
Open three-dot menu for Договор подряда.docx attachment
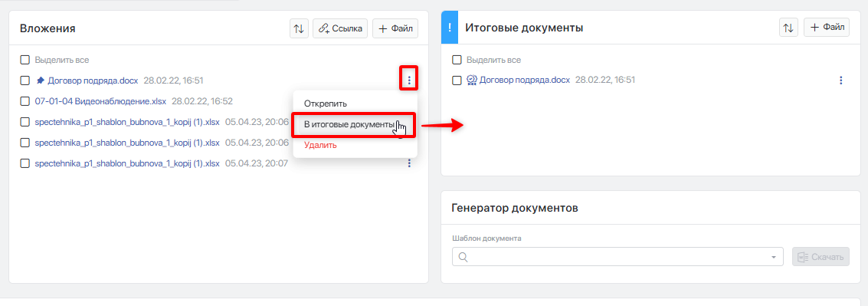click(x=409, y=81)
